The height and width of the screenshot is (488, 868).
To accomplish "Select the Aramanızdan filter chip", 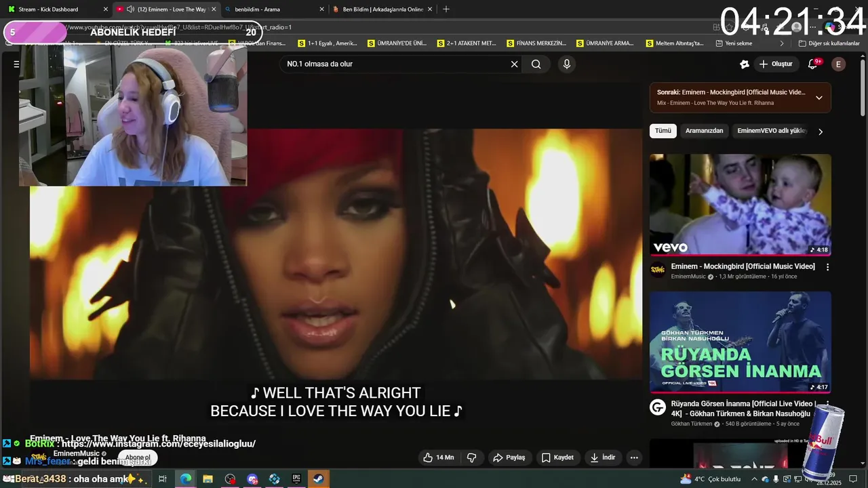I will pyautogui.click(x=704, y=131).
